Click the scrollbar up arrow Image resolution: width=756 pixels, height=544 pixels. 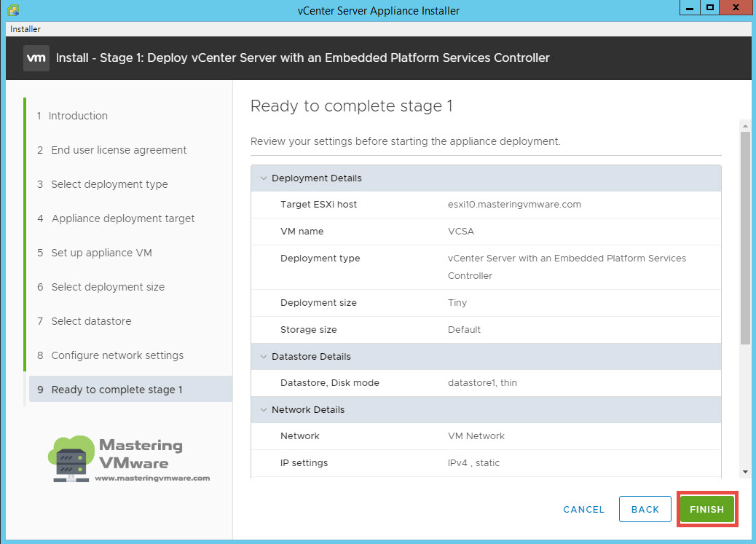point(745,126)
